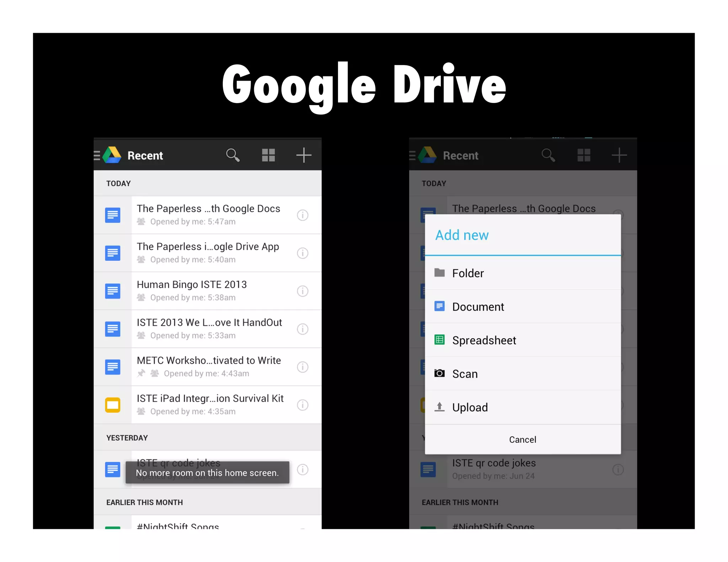Click document icon of ISTE qr code jokes, left screen
This screenshot has width=728, height=562.
pyautogui.click(x=113, y=470)
